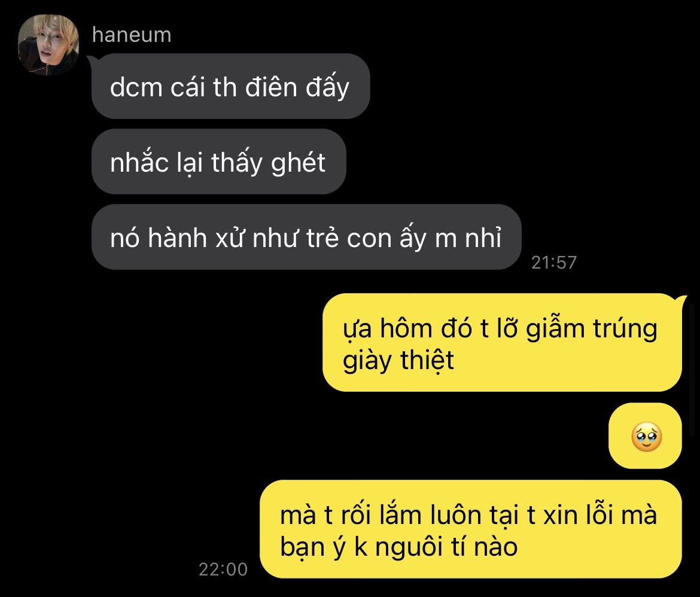This screenshot has height=597, width=700.
Task: Select the yellow message starting 'ựa hôm đó'
Action: coord(502,343)
